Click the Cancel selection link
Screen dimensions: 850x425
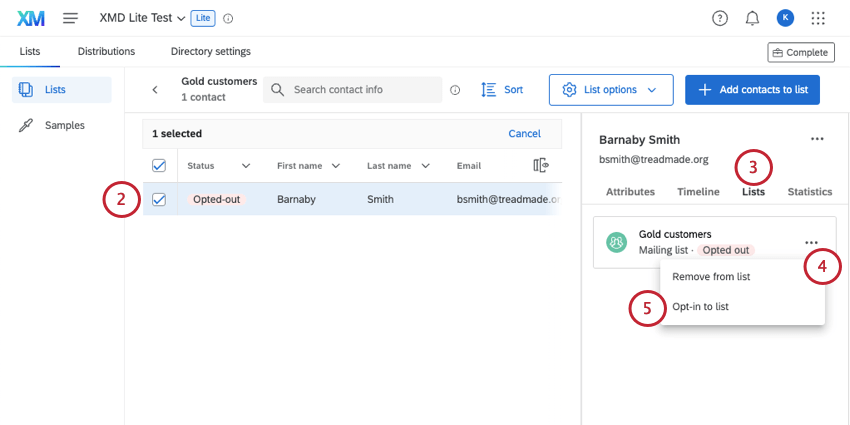(x=524, y=133)
